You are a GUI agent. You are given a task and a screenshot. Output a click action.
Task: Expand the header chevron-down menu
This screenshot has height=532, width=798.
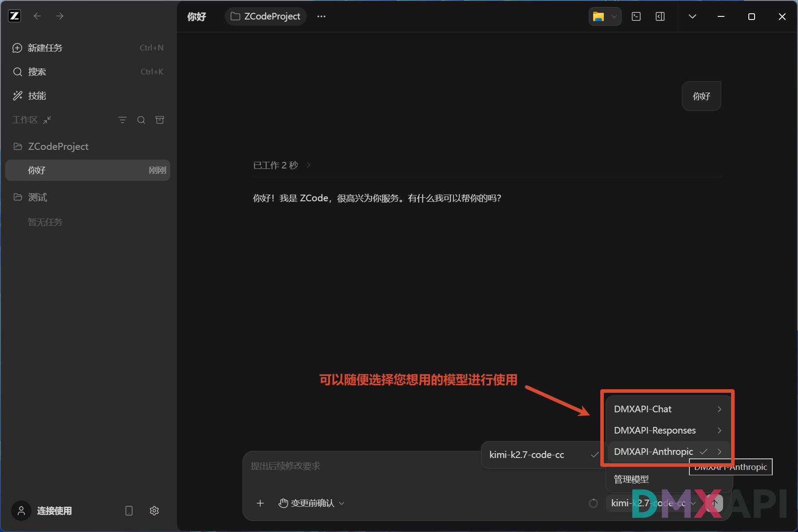[x=692, y=16]
